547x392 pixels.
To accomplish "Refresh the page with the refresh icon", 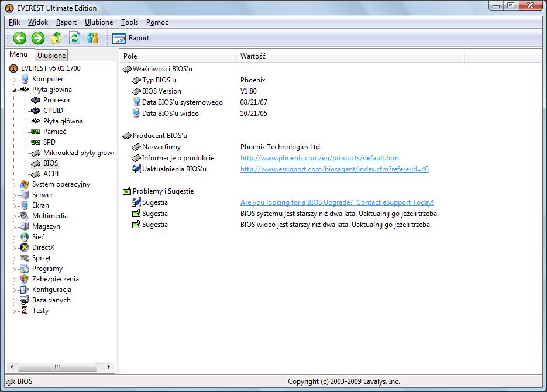I will [x=75, y=38].
